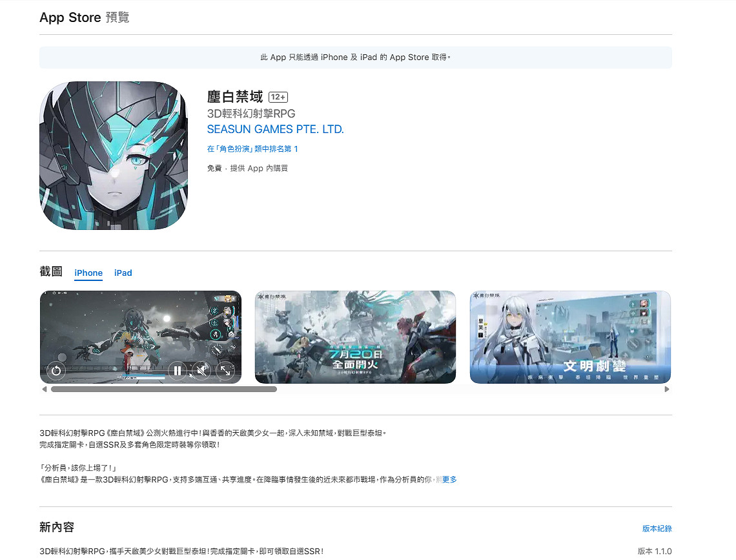Select the iPhone screenshots tab
The width and height of the screenshot is (736, 560).
click(88, 273)
